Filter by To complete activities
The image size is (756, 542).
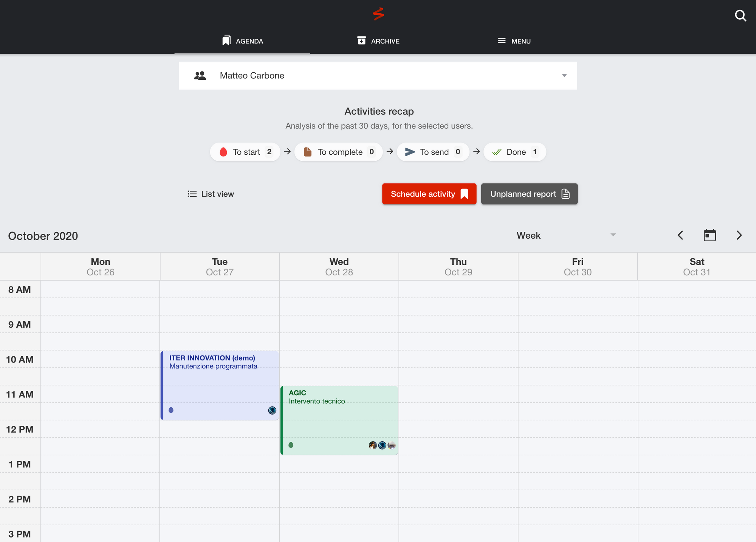click(339, 152)
